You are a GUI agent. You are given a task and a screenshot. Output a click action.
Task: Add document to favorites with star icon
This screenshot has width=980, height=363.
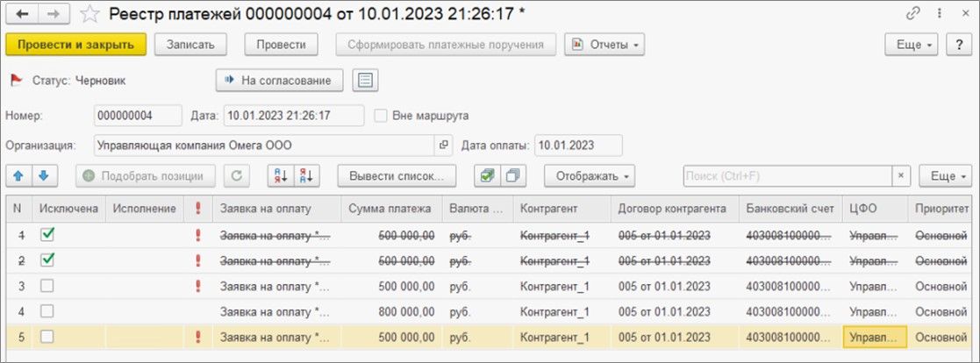(x=89, y=13)
